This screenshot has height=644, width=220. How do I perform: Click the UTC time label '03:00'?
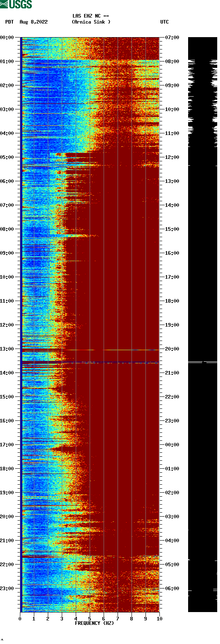coord(172,517)
